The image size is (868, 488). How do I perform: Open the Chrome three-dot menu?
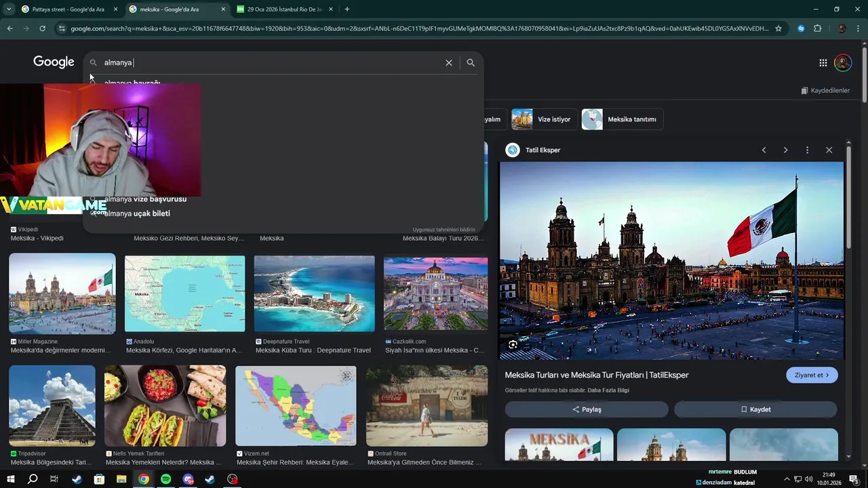click(859, 28)
